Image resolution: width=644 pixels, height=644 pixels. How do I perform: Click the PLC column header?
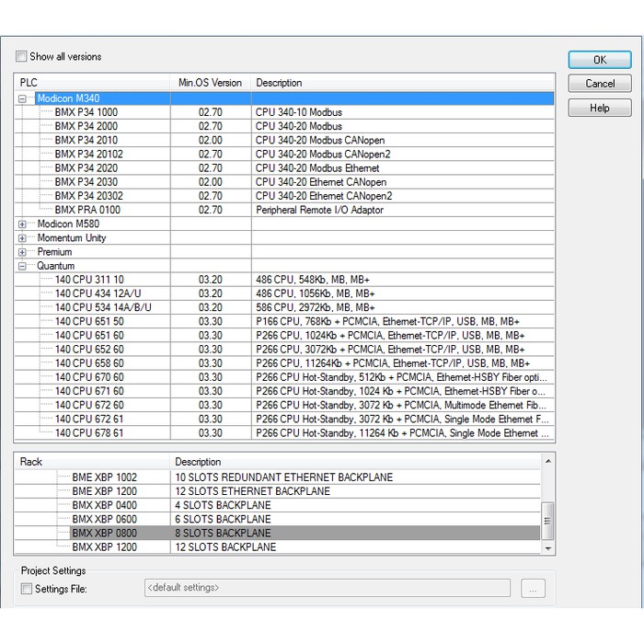click(x=92, y=83)
